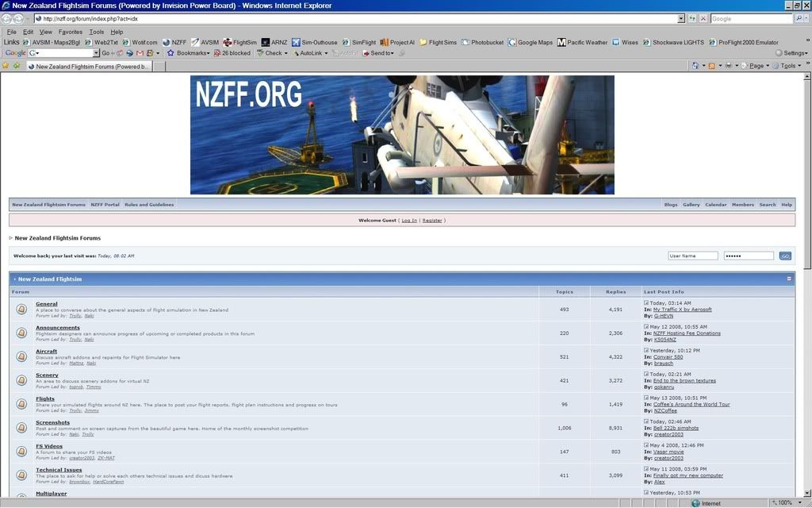Click the Stop loading X icon
This screenshot has width=812, height=508.
(x=703, y=18)
